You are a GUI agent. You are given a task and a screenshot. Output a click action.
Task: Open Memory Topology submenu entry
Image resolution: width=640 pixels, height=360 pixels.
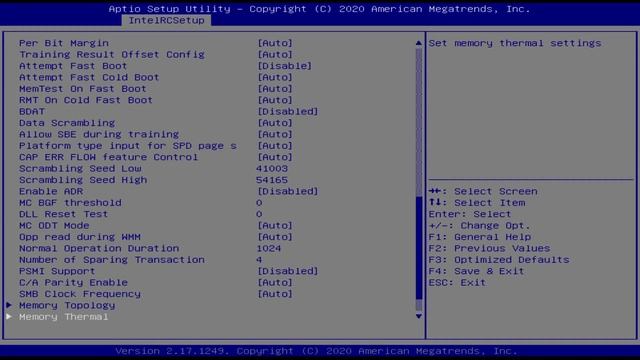[x=67, y=306]
